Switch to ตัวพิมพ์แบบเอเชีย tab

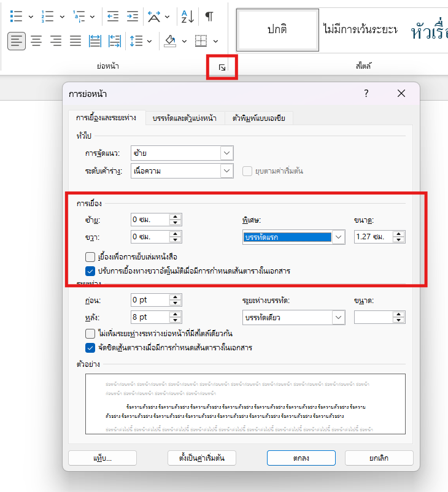[259, 118]
